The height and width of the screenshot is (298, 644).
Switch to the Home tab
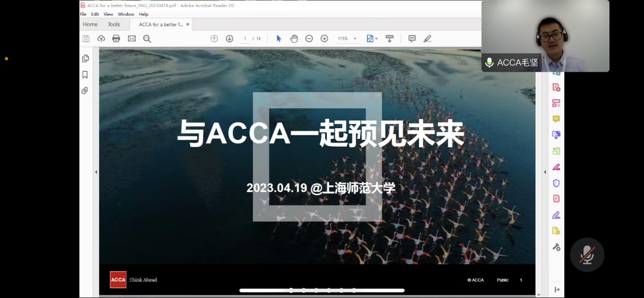click(90, 24)
